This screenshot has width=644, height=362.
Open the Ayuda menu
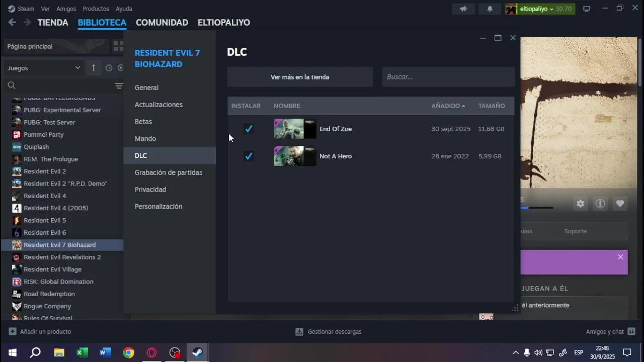[x=124, y=9]
